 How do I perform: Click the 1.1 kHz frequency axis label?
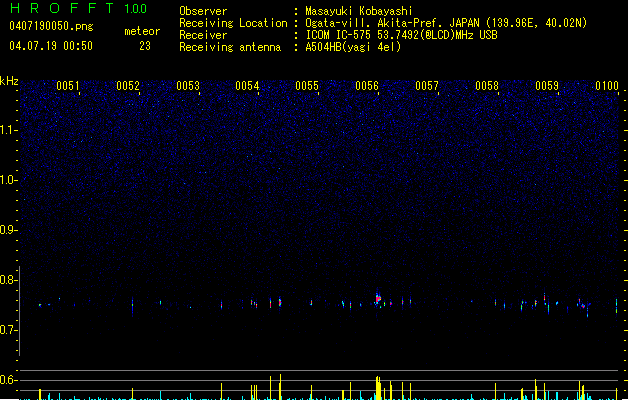[8, 130]
